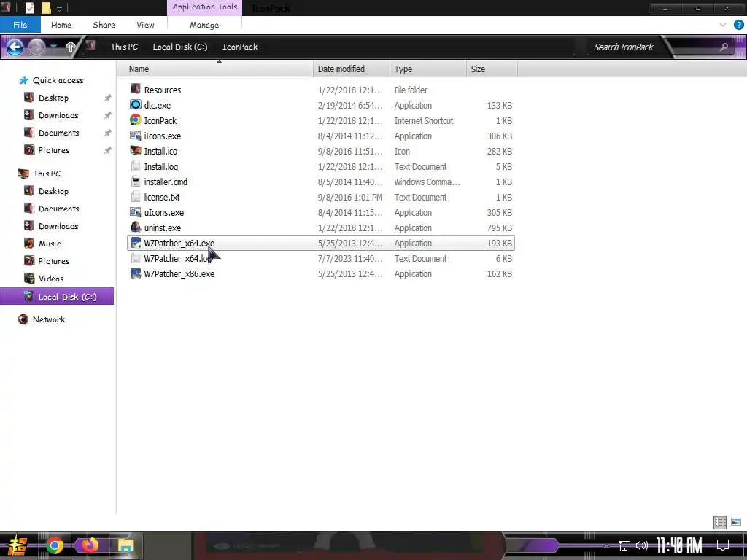Click the Properties quick access icon

click(29, 7)
